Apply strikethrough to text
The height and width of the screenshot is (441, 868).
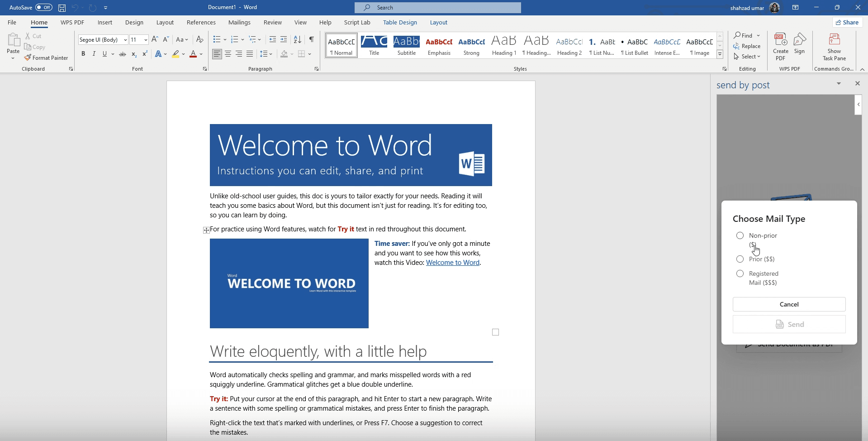coord(123,54)
